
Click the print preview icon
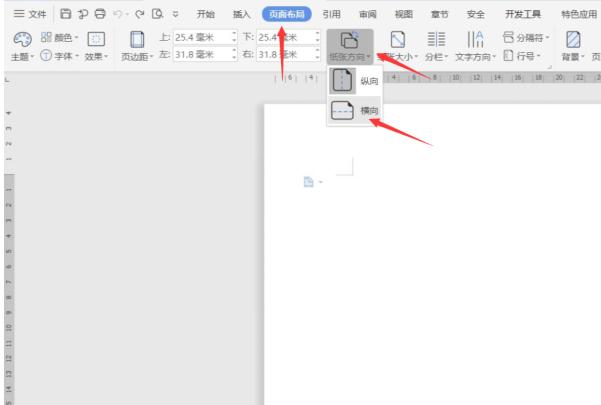[x=158, y=14]
